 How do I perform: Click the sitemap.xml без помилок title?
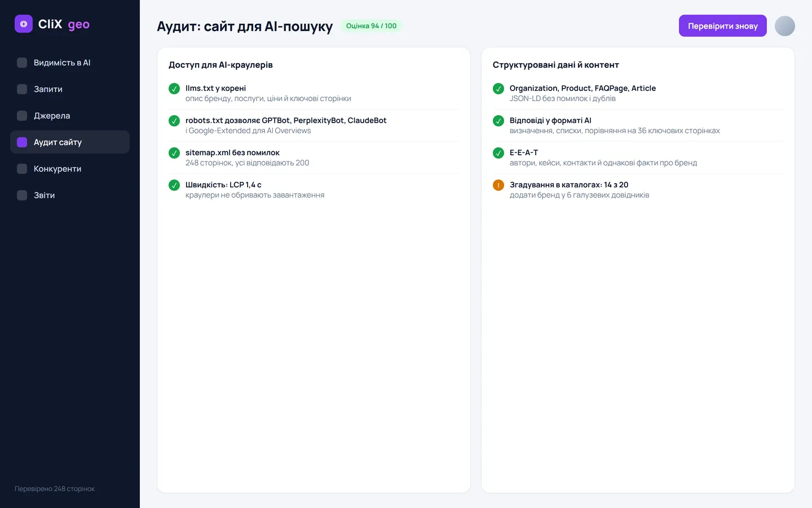[x=232, y=152]
